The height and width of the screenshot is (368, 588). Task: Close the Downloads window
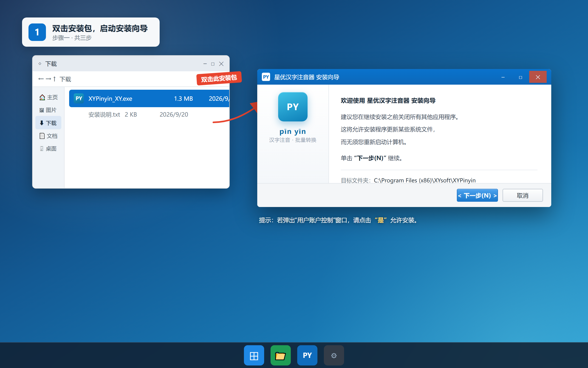click(x=221, y=64)
